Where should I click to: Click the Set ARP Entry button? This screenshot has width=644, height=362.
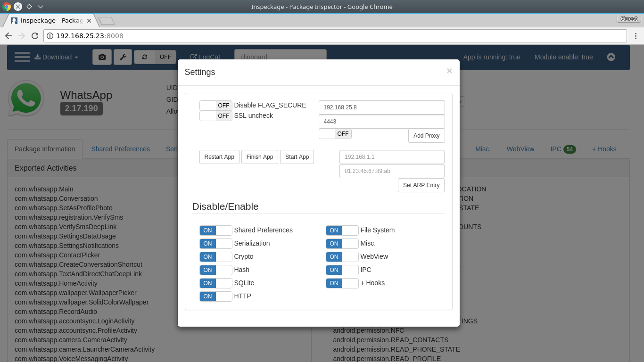421,185
